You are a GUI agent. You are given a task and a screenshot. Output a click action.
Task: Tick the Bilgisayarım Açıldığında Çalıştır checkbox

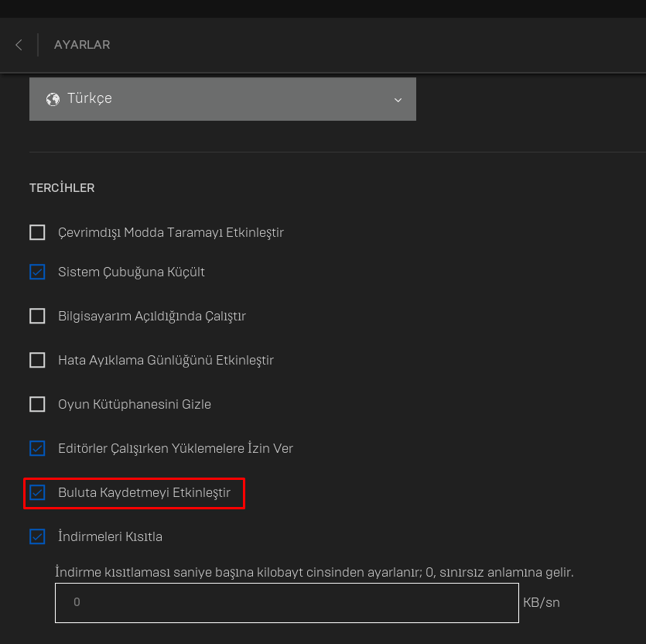pyautogui.click(x=37, y=316)
